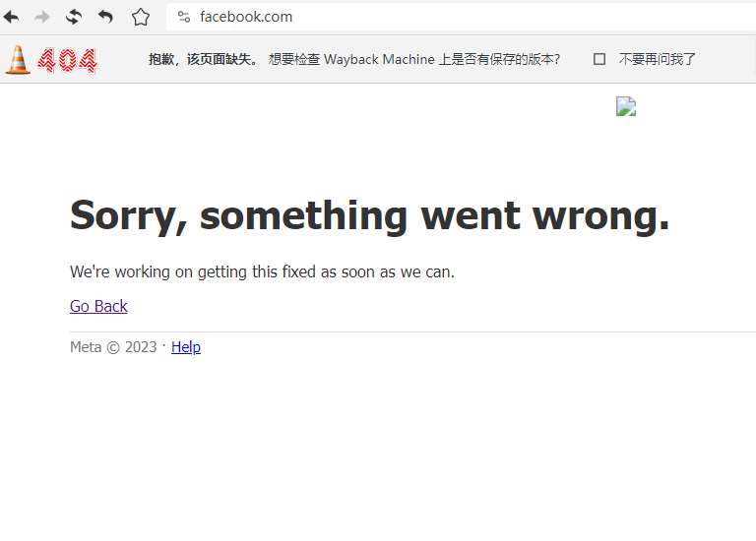The width and height of the screenshot is (756, 541).
Task: Reload the page with the refresh icon
Action: click(74, 17)
